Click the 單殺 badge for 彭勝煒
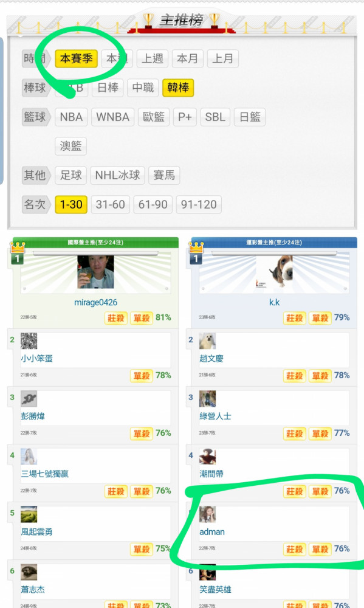This screenshot has width=364, height=608. click(x=142, y=434)
